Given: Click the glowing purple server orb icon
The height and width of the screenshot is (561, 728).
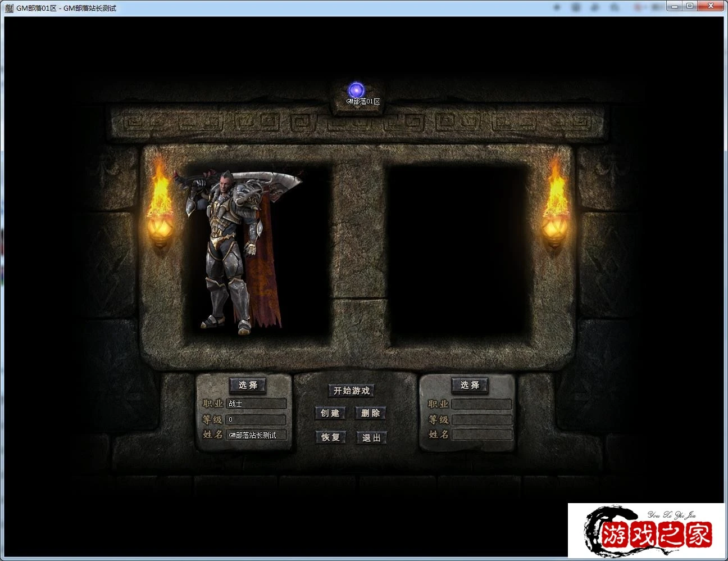Looking at the screenshot, I should coord(356,90).
